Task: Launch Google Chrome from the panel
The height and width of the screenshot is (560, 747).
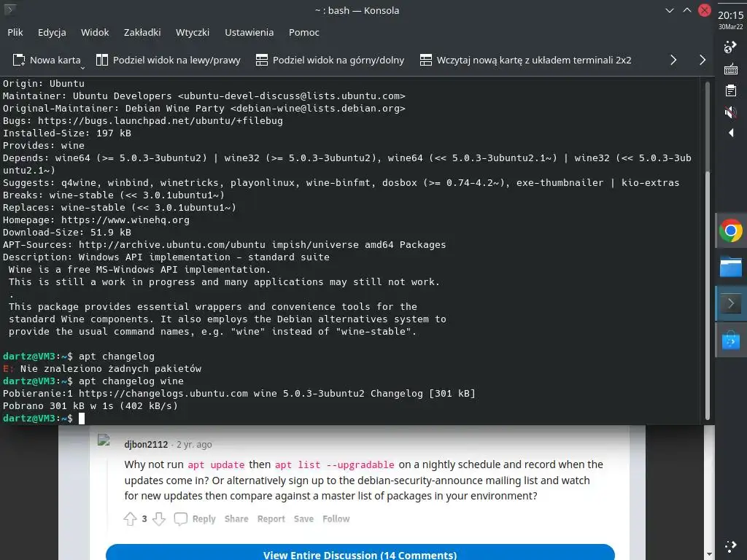Action: 730,231
